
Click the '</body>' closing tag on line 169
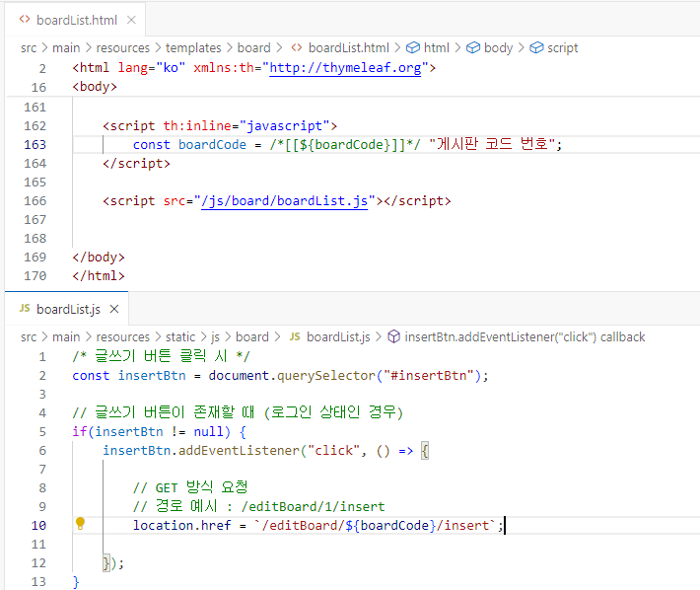pyautogui.click(x=99, y=258)
